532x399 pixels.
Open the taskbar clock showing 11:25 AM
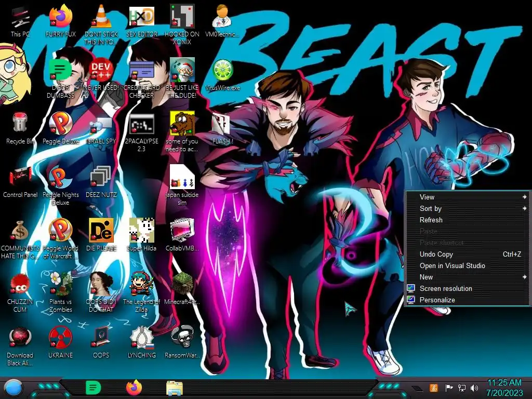pyautogui.click(x=504, y=388)
